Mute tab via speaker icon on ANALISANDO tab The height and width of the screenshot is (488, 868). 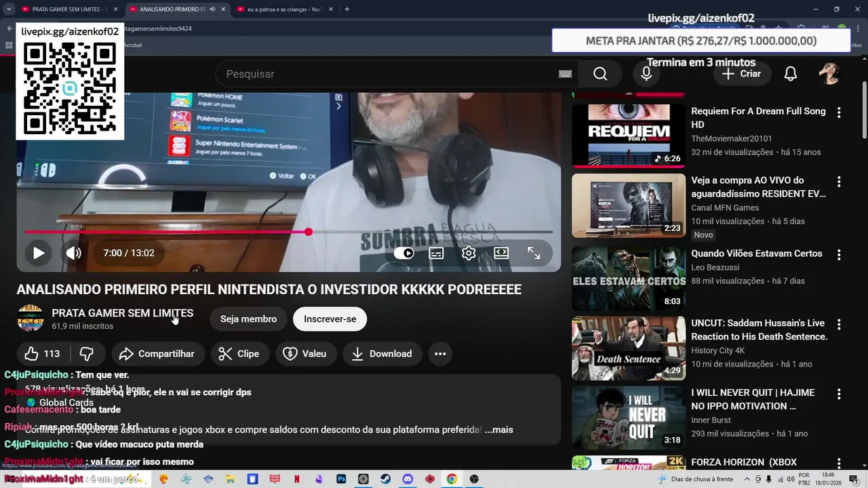click(213, 9)
